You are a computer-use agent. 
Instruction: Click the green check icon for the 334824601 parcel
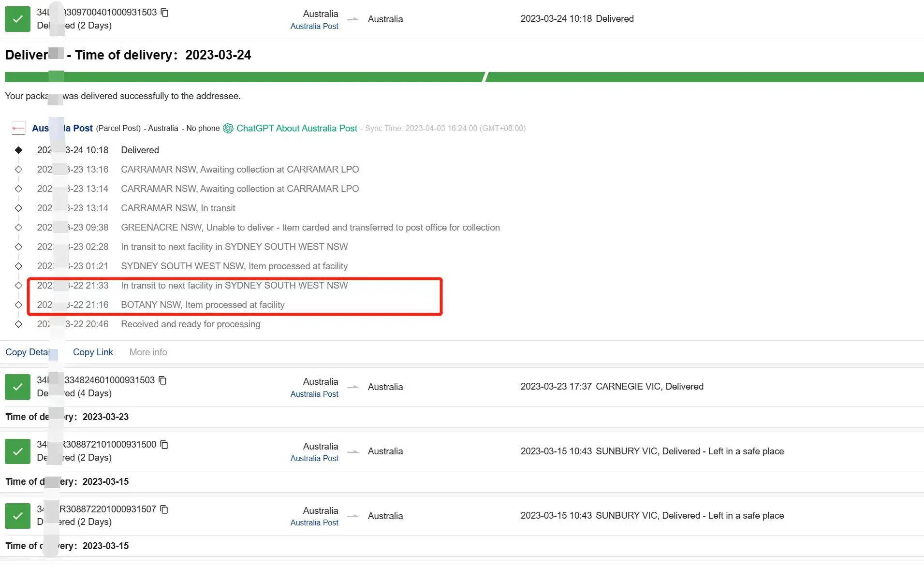(17, 387)
